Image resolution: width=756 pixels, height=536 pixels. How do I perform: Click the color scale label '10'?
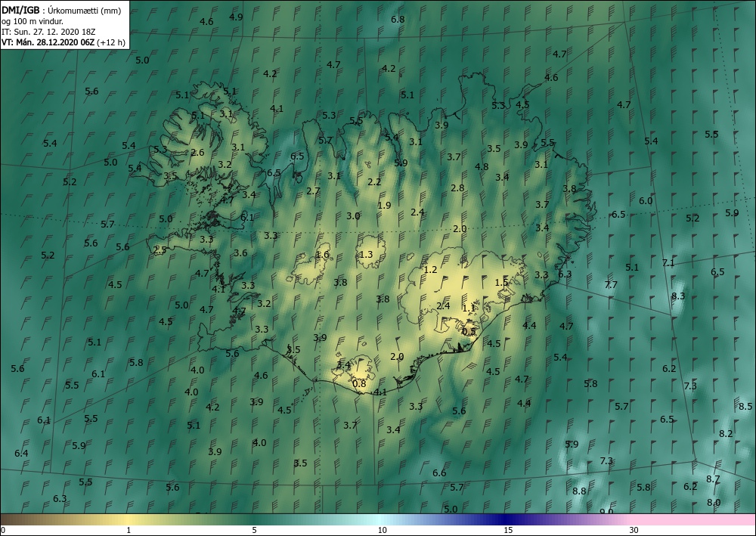383,530
